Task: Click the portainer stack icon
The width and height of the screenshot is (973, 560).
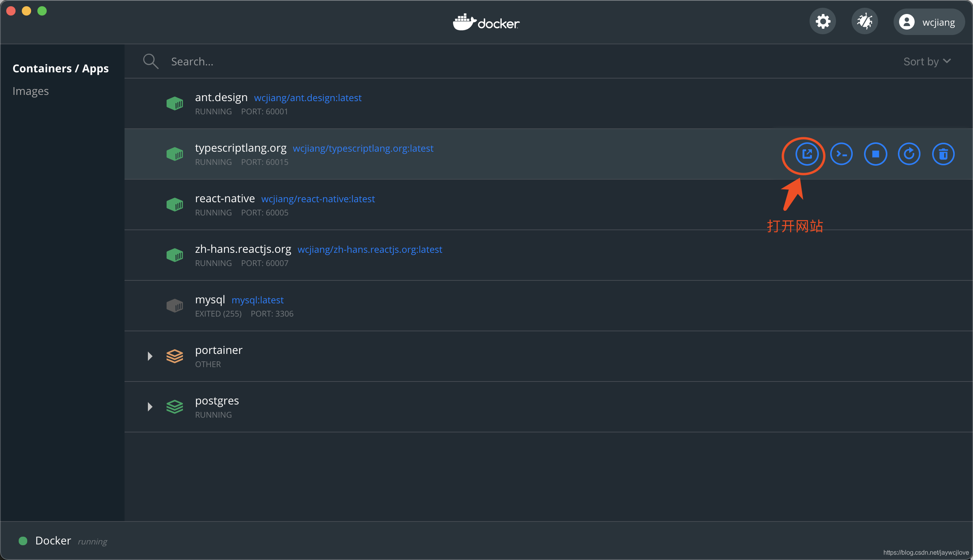Action: tap(175, 356)
